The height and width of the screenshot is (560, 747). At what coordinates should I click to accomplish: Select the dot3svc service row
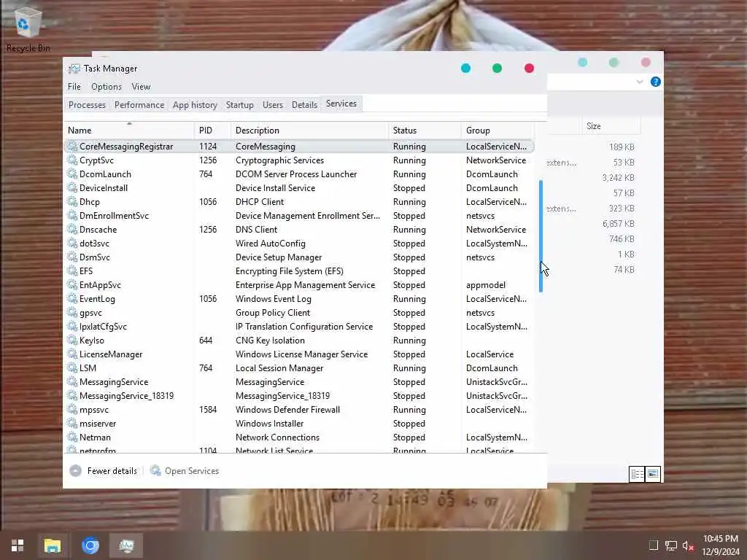point(298,243)
